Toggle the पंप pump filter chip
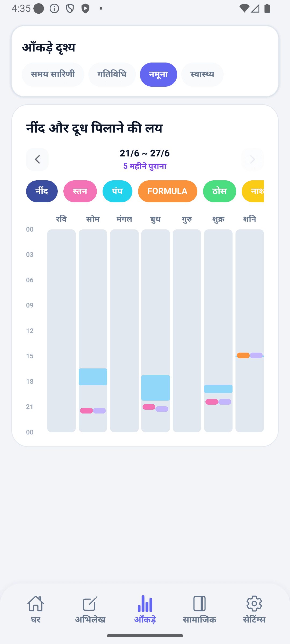This screenshot has width=290, height=644. pos(117,191)
